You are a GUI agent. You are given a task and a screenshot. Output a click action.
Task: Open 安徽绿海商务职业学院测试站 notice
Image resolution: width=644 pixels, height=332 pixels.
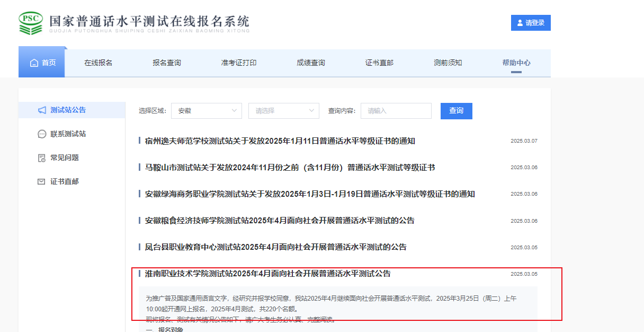click(310, 194)
